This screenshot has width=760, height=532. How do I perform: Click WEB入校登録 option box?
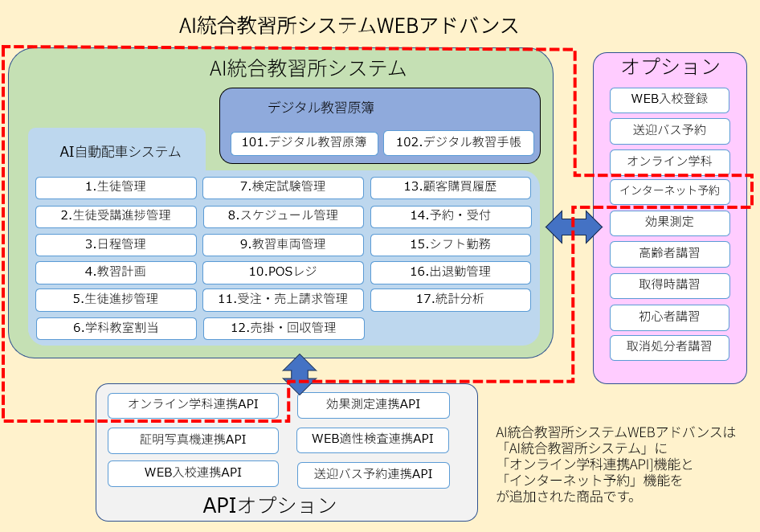coord(669,100)
